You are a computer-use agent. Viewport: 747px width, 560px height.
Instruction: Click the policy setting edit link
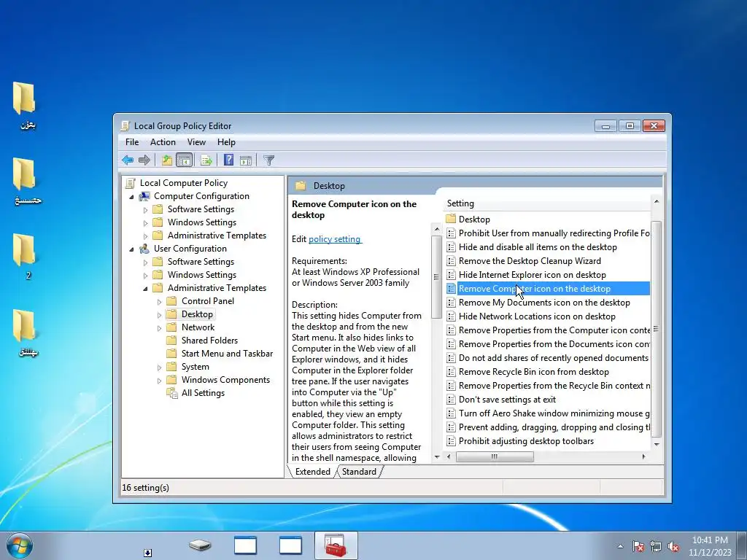pyautogui.click(x=334, y=239)
